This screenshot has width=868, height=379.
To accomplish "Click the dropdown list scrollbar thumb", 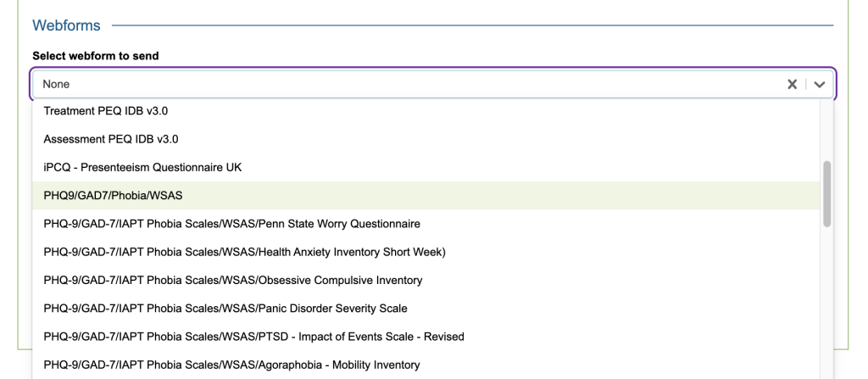I will (x=827, y=192).
